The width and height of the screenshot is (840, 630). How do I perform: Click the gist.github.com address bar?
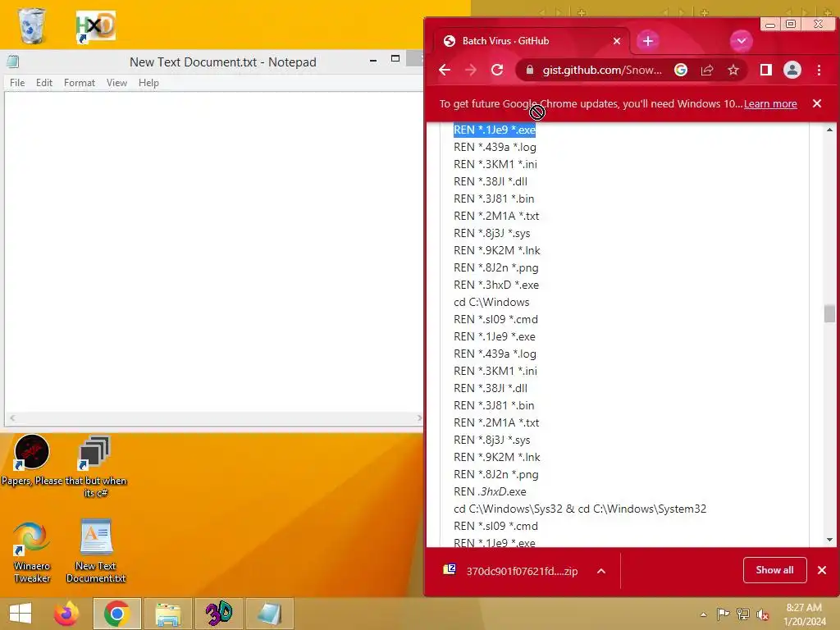601,71
